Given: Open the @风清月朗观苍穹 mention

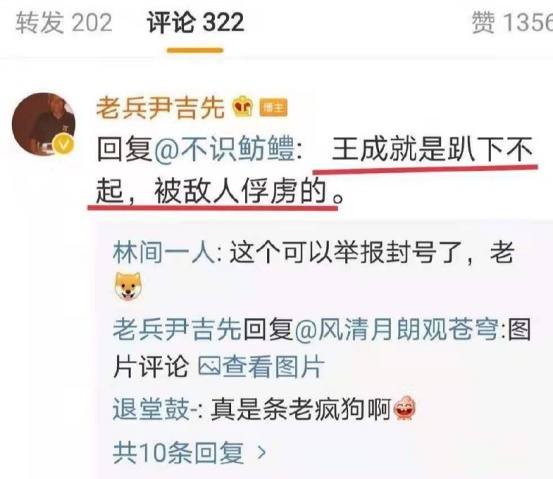Looking at the screenshot, I should tap(397, 329).
